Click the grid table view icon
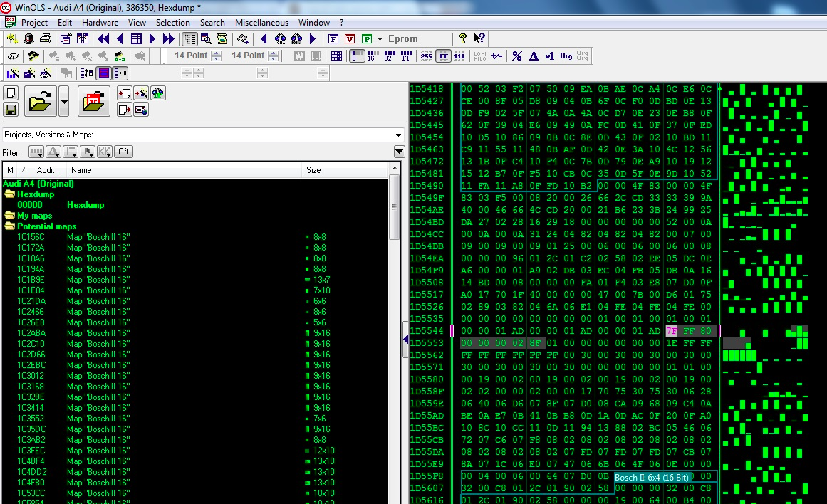Image resolution: width=827 pixels, height=504 pixels. pos(136,38)
